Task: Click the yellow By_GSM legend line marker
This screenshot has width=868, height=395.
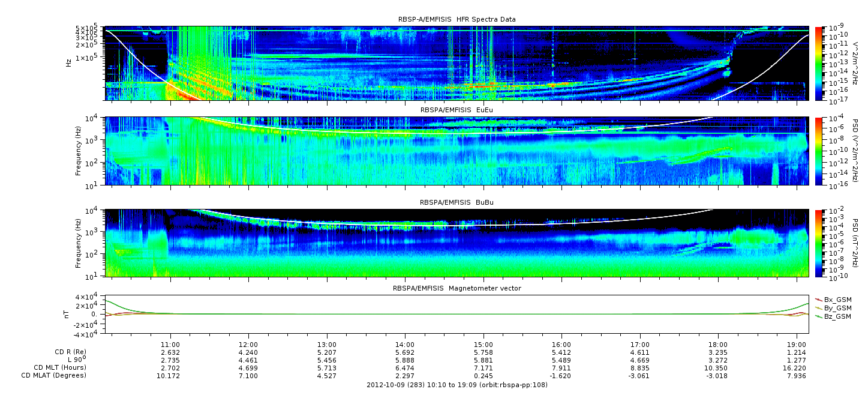Action: (x=819, y=307)
